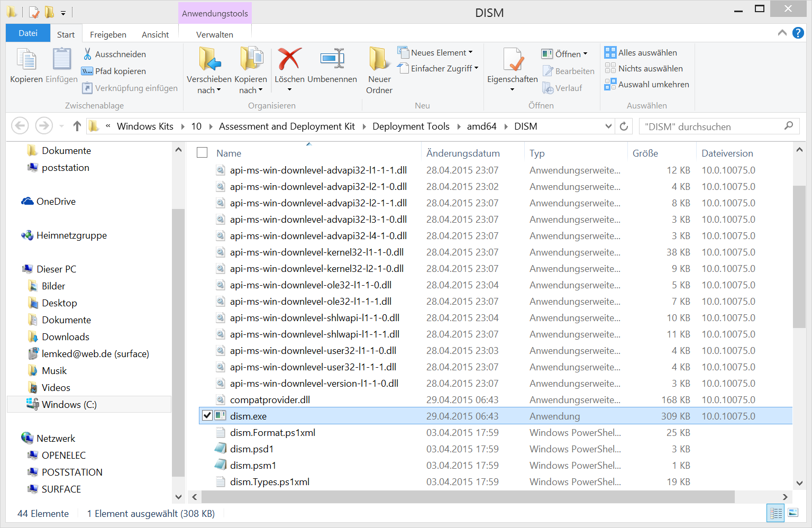Click the magnifier search icon
The height and width of the screenshot is (528, 812).
click(789, 126)
